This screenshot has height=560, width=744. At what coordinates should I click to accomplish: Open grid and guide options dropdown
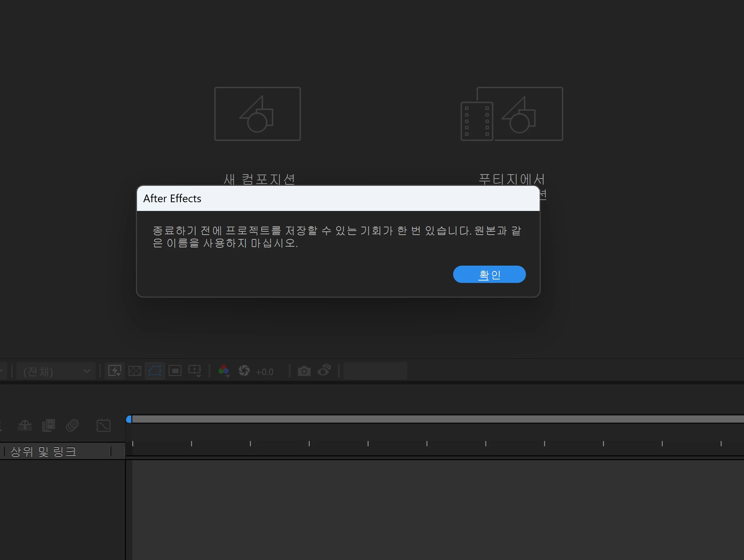point(195,371)
